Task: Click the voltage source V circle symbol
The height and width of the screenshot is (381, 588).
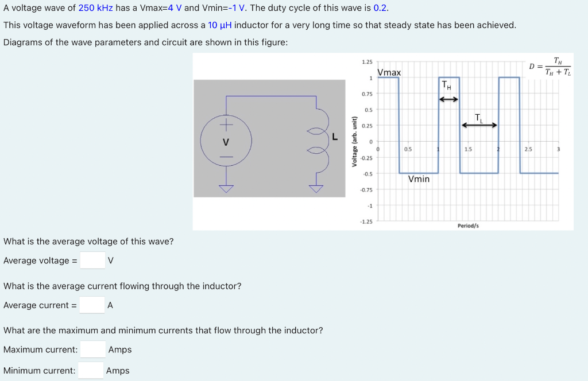Action: tap(226, 141)
